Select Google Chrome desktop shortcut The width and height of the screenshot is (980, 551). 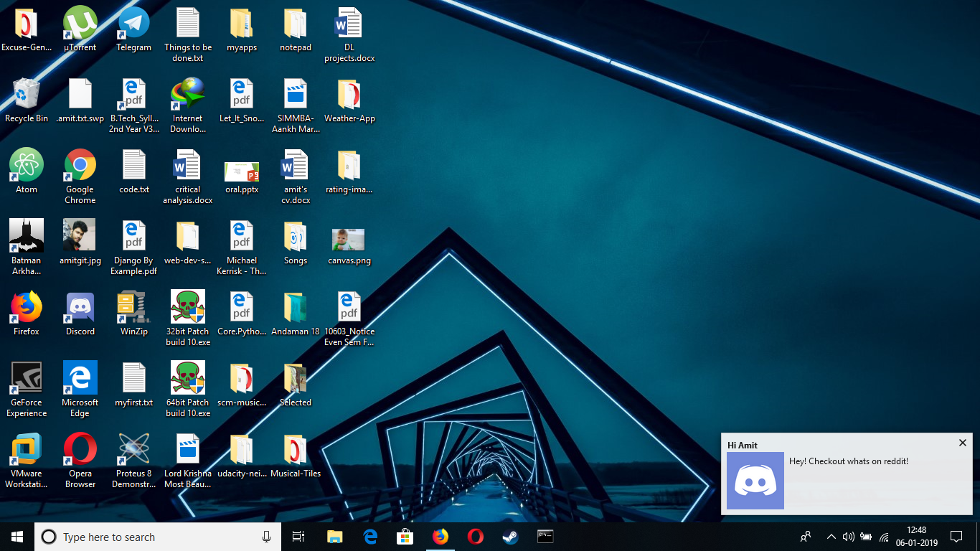click(x=80, y=176)
